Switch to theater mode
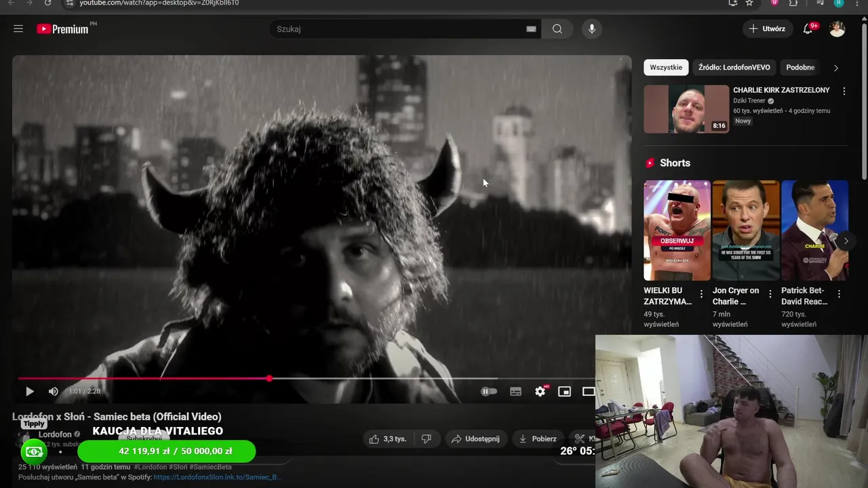Image resolution: width=868 pixels, height=488 pixels. point(588,391)
